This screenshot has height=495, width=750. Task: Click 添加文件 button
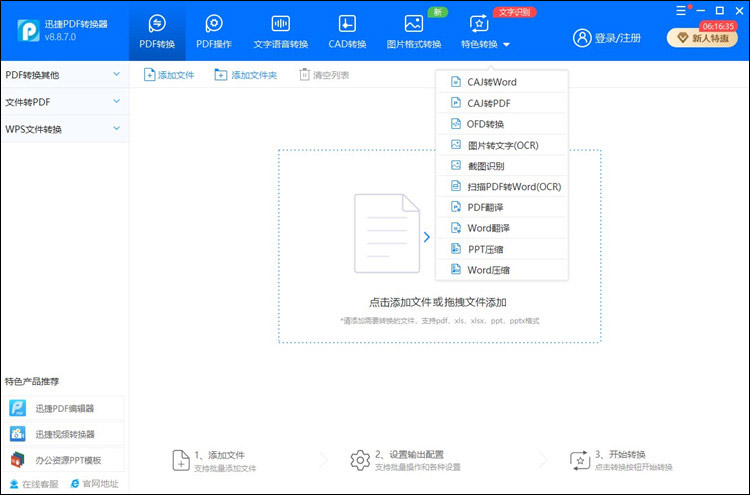click(x=169, y=75)
